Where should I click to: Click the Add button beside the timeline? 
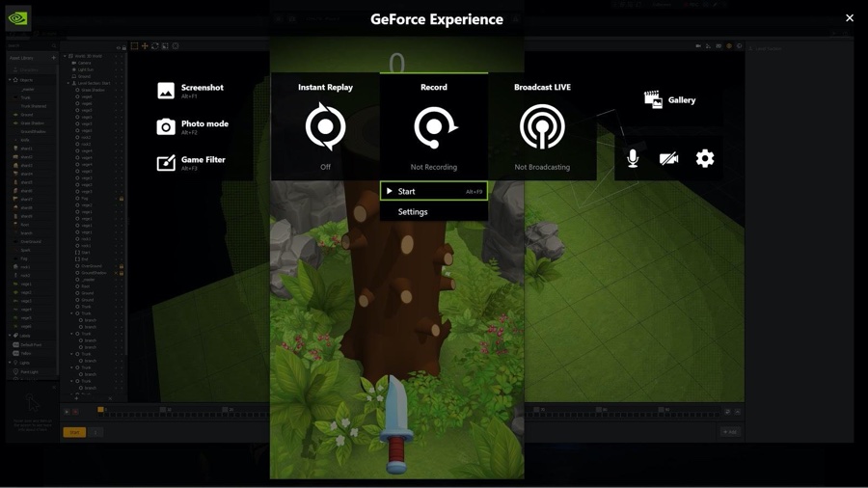(730, 432)
